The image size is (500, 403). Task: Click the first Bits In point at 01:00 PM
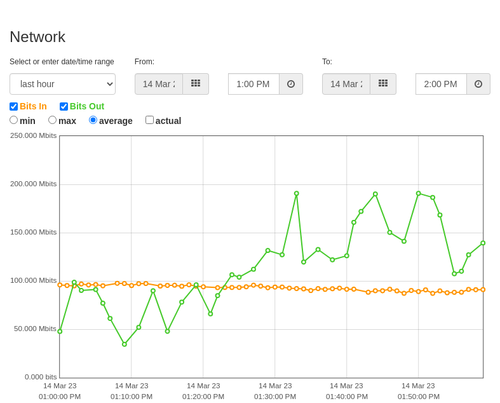pos(60,285)
